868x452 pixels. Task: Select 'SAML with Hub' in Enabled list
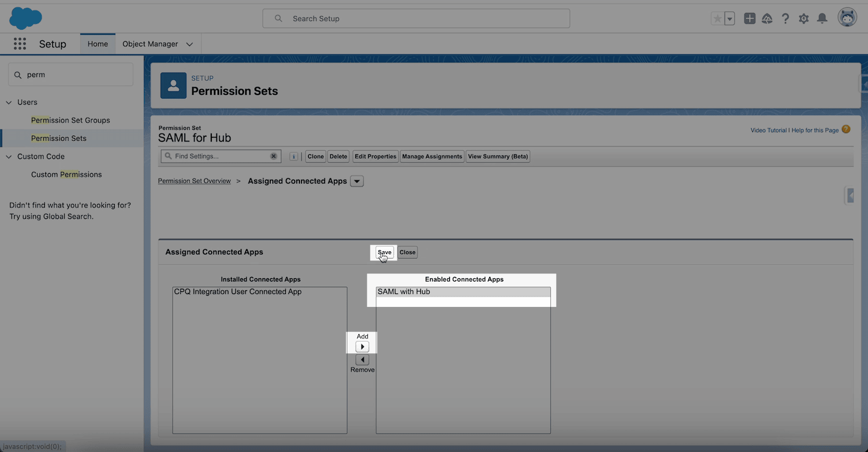(x=463, y=292)
